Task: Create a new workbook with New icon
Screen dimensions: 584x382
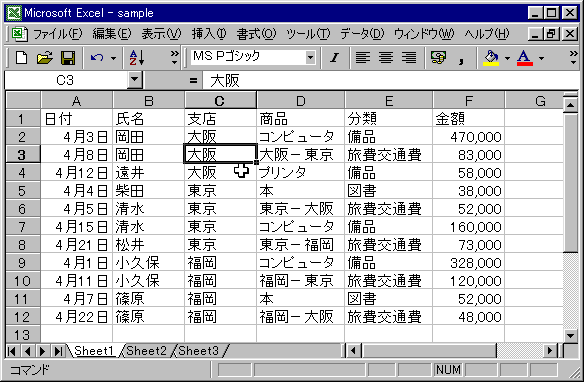Action: tap(21, 58)
